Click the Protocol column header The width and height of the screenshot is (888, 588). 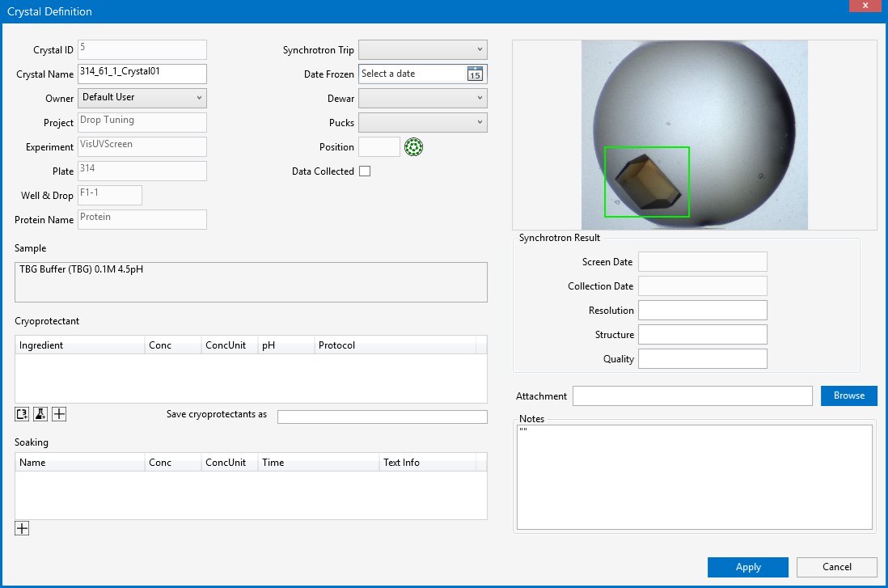coord(395,345)
